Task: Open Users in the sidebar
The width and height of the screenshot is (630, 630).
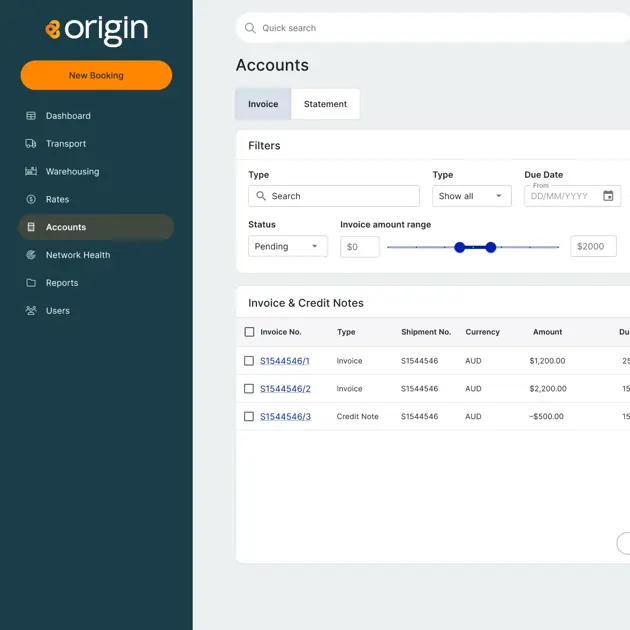Action: tap(58, 311)
